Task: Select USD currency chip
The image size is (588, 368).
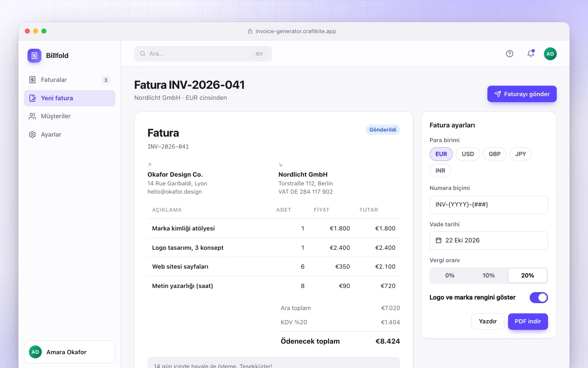Action: coord(468,154)
